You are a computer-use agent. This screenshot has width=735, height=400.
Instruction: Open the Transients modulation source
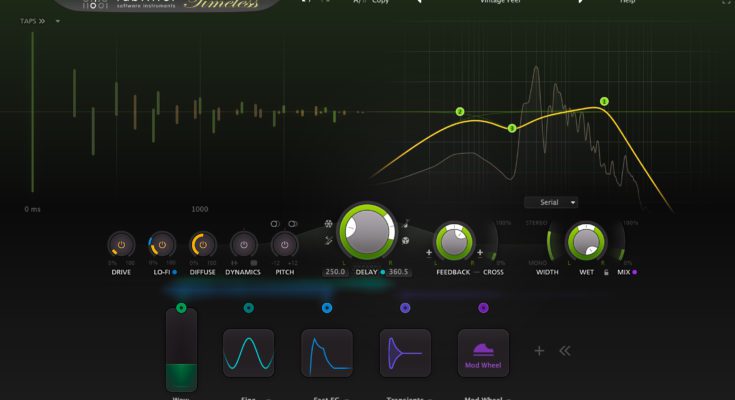[x=405, y=353]
